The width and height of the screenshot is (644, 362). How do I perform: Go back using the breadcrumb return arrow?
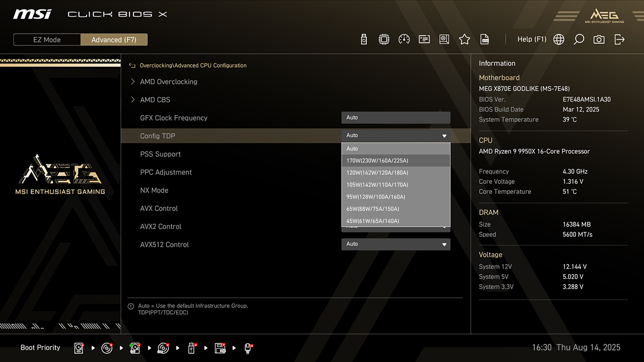tap(132, 65)
